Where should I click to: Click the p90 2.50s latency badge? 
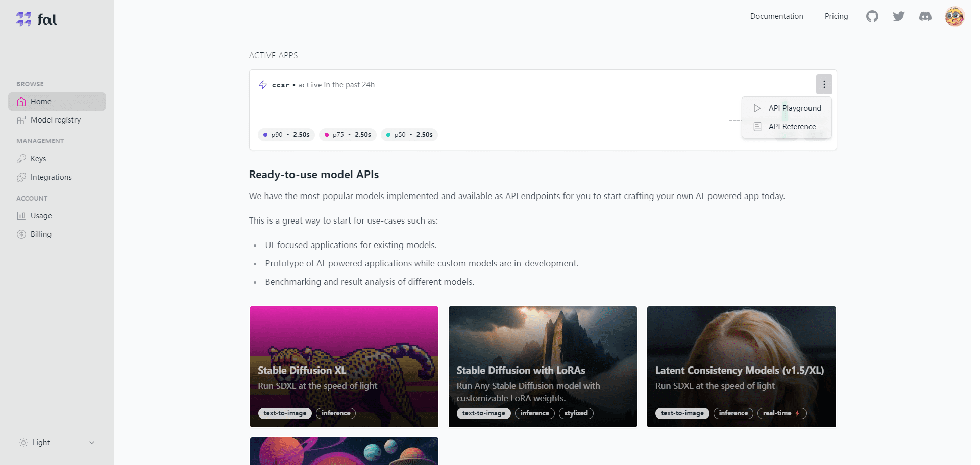point(286,135)
